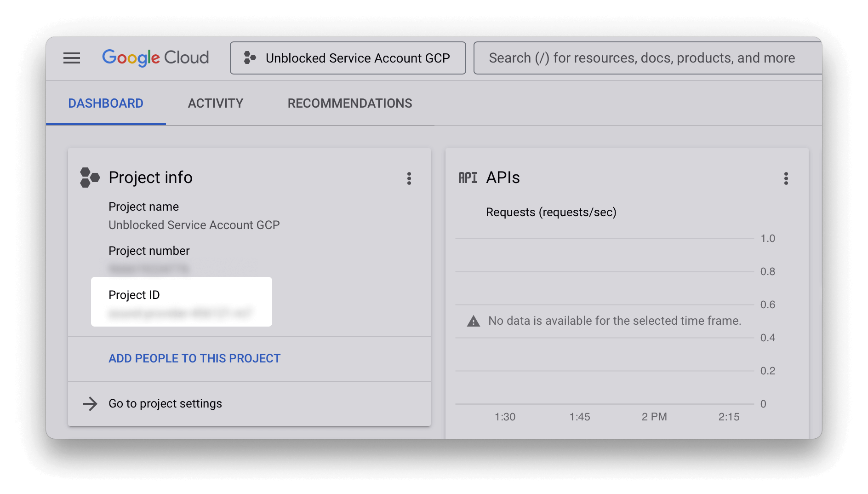The image size is (868, 494).
Task: Open the hamburger navigation menu
Action: [72, 58]
